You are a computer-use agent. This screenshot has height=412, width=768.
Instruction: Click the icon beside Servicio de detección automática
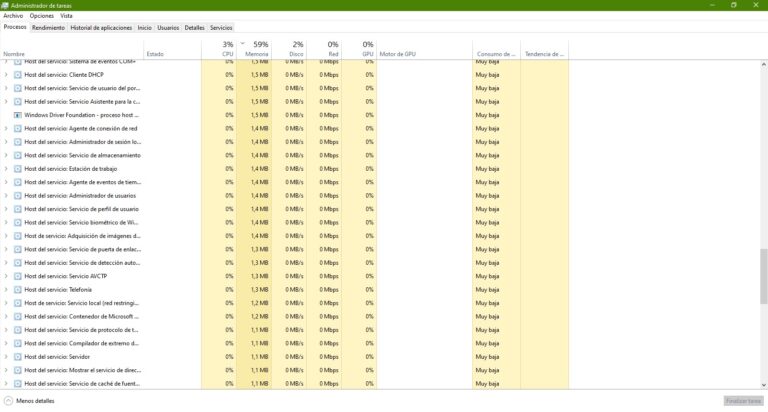pos(18,263)
